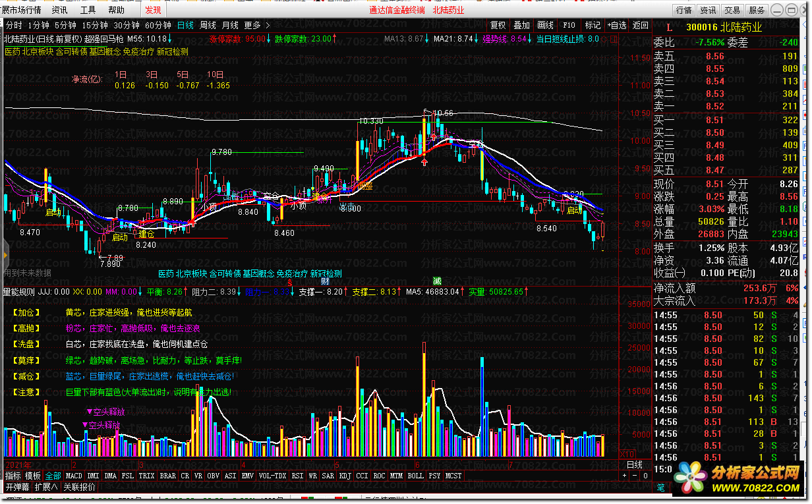The image size is (812, 504).
Task: Click the 标记 mark button
Action: [x=593, y=25]
